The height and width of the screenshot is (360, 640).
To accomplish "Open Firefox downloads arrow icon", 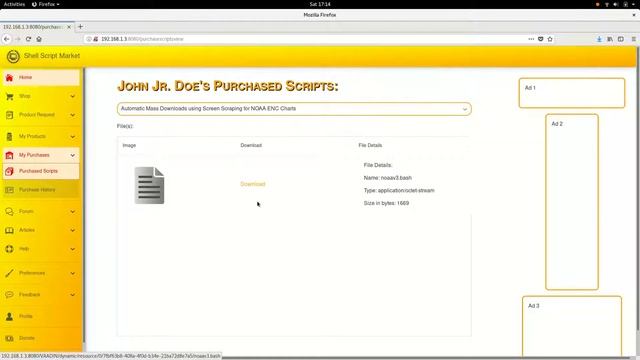I will point(599,39).
